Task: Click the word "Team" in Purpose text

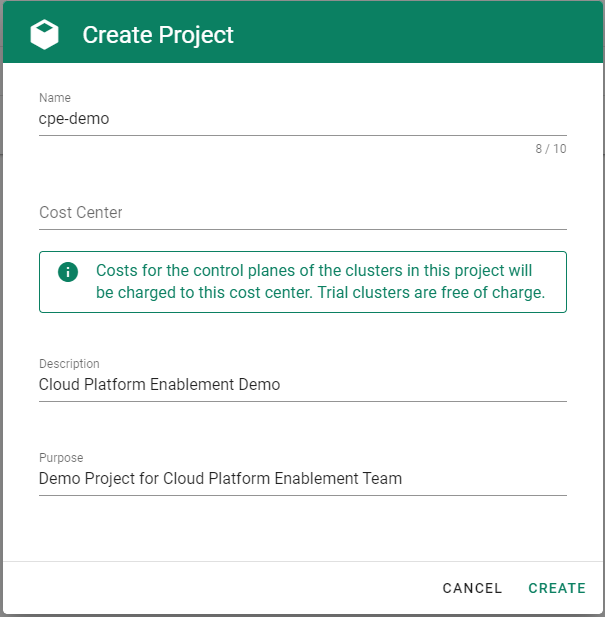Action: [x=381, y=479]
